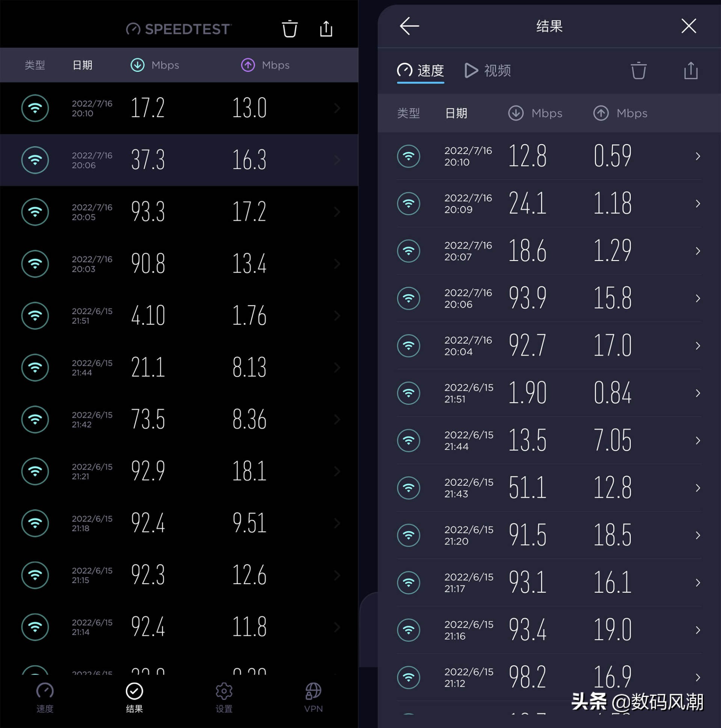Viewport: 721px width, 728px height.
Task: Click the SPEEDTEST logo in the header
Action: pyautogui.click(x=178, y=29)
